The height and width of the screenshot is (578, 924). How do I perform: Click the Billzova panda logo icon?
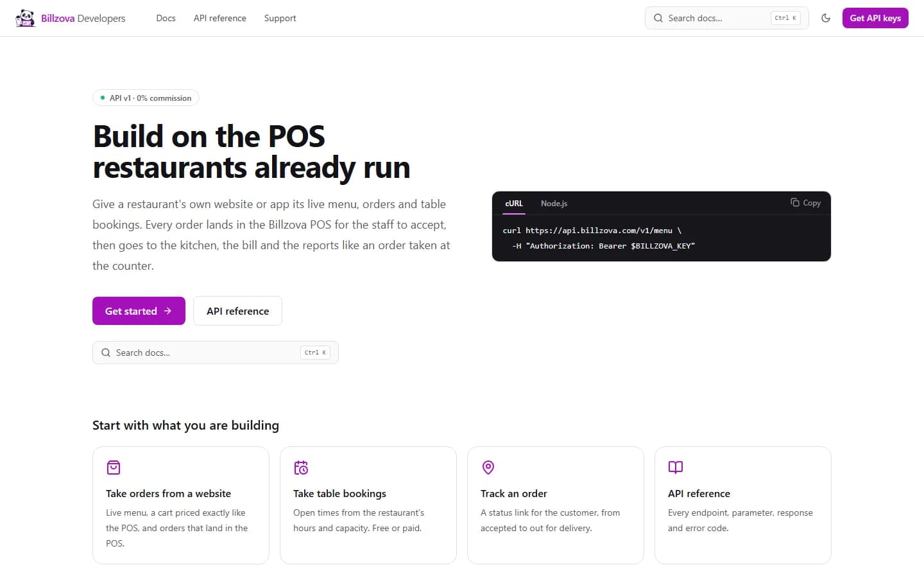tap(25, 18)
